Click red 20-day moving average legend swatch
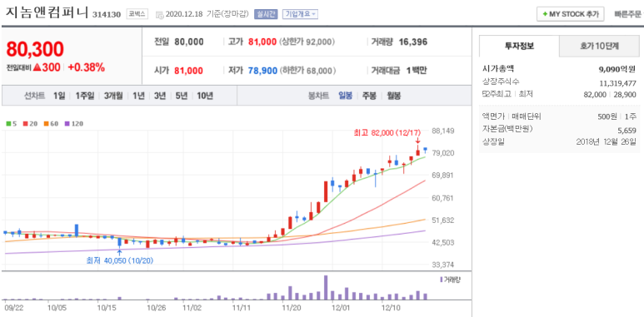This screenshot has width=644, height=317. point(25,123)
